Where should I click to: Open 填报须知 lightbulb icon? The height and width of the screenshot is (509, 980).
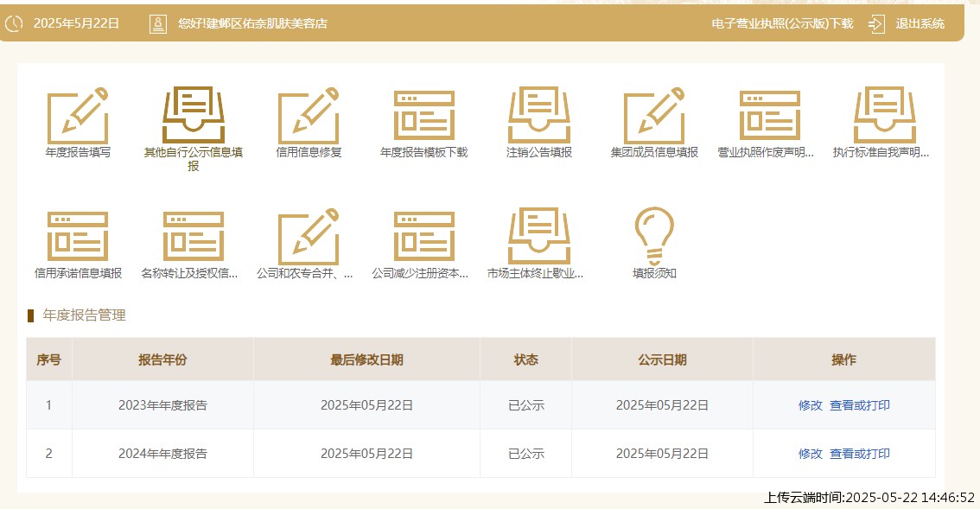[654, 237]
